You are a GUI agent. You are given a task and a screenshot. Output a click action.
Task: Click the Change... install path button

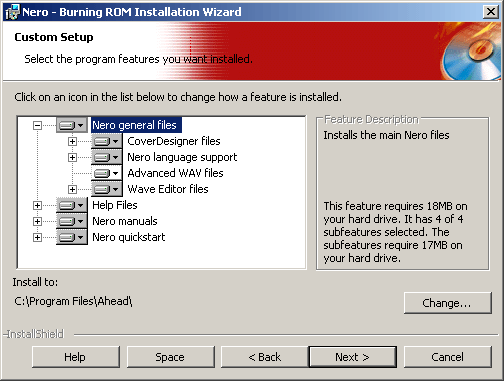point(448,303)
